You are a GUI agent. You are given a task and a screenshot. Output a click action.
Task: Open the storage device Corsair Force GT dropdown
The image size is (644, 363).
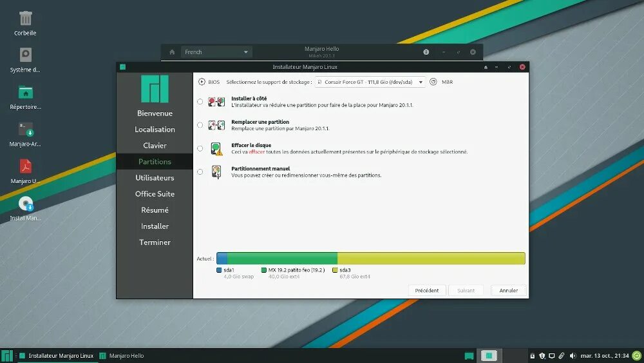[370, 82]
